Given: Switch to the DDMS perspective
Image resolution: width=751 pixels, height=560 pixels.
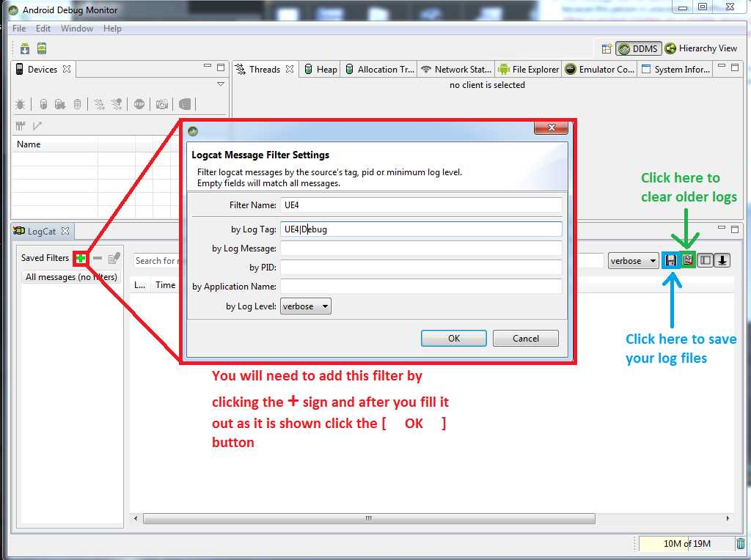Looking at the screenshot, I should coord(639,48).
